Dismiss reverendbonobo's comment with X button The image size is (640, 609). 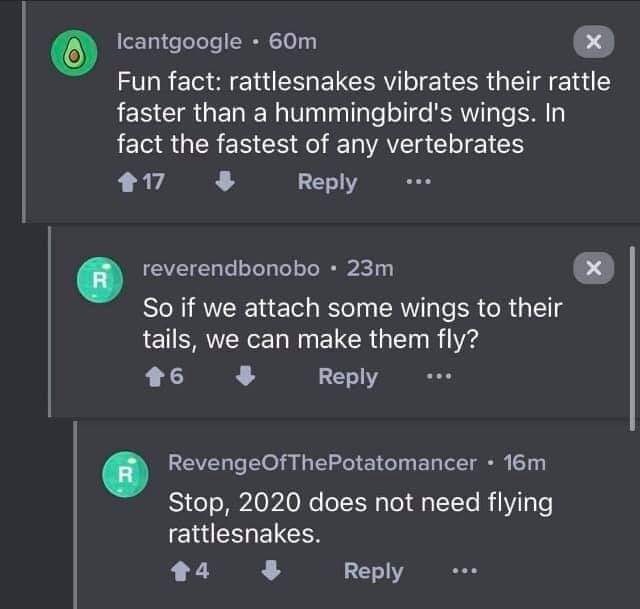point(592,268)
